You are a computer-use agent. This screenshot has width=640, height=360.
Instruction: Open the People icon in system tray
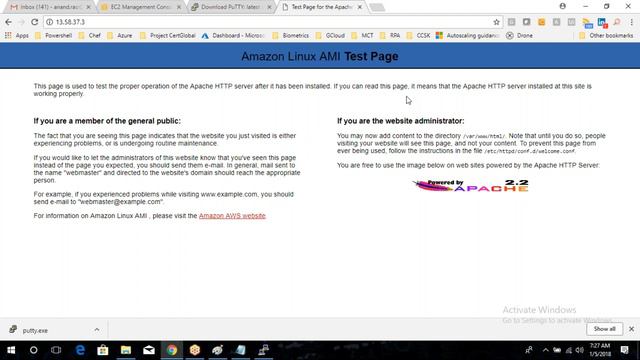click(x=529, y=350)
